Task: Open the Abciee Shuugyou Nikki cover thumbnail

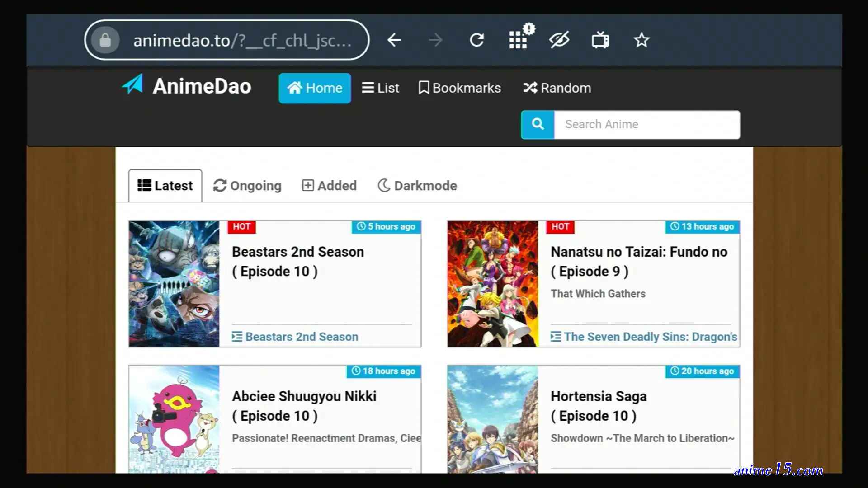Action: pyautogui.click(x=174, y=419)
